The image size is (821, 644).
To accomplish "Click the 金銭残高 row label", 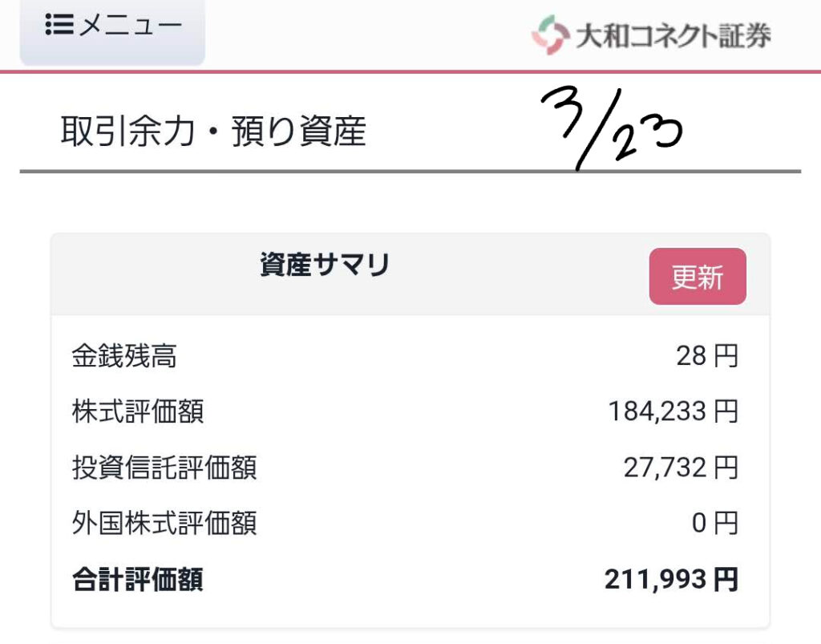I will tap(124, 355).
